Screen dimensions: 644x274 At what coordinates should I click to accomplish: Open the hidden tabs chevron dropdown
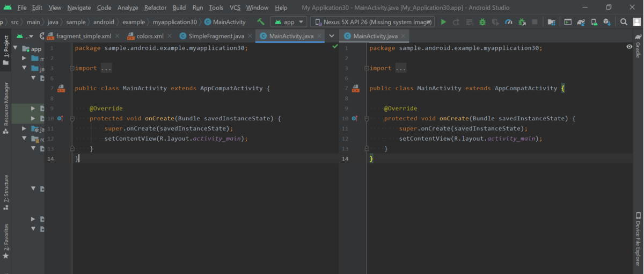click(332, 36)
